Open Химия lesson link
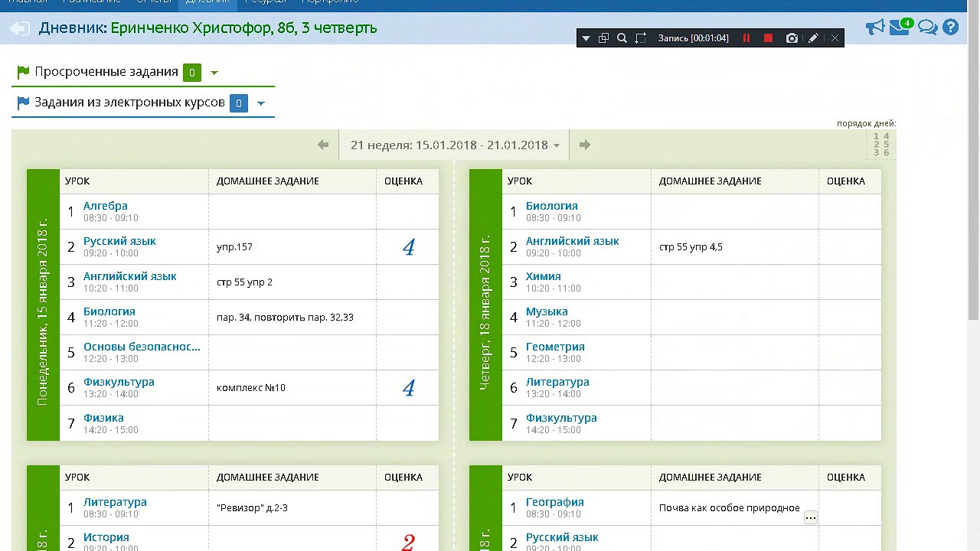 (x=544, y=276)
